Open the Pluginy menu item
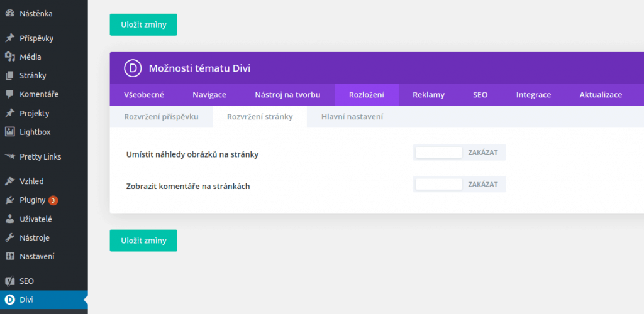The image size is (644, 314). click(x=44, y=200)
